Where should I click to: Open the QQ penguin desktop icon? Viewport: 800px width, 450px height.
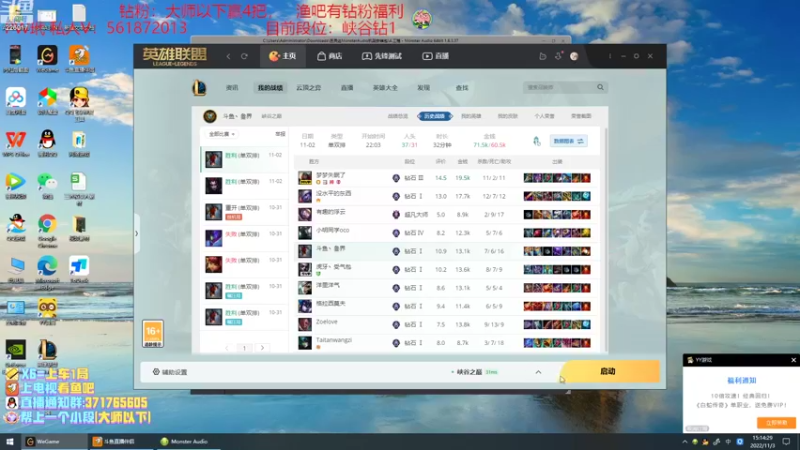(47, 143)
